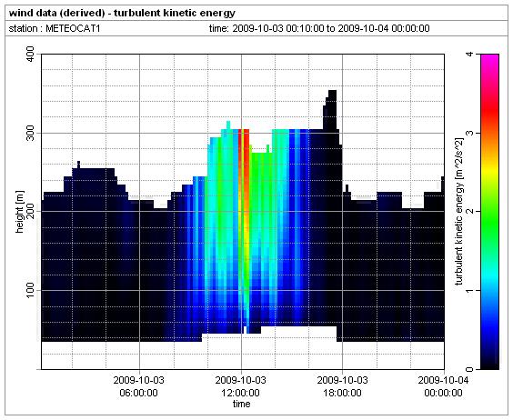Click the '2009-10-04 00:00:00' time axis label
This screenshot has width=513, height=420.
(443, 386)
